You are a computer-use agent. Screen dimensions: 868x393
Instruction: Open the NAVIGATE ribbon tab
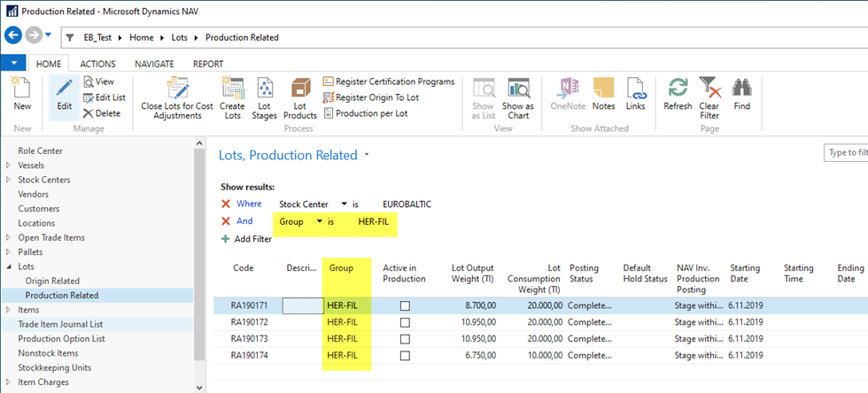[x=154, y=64]
